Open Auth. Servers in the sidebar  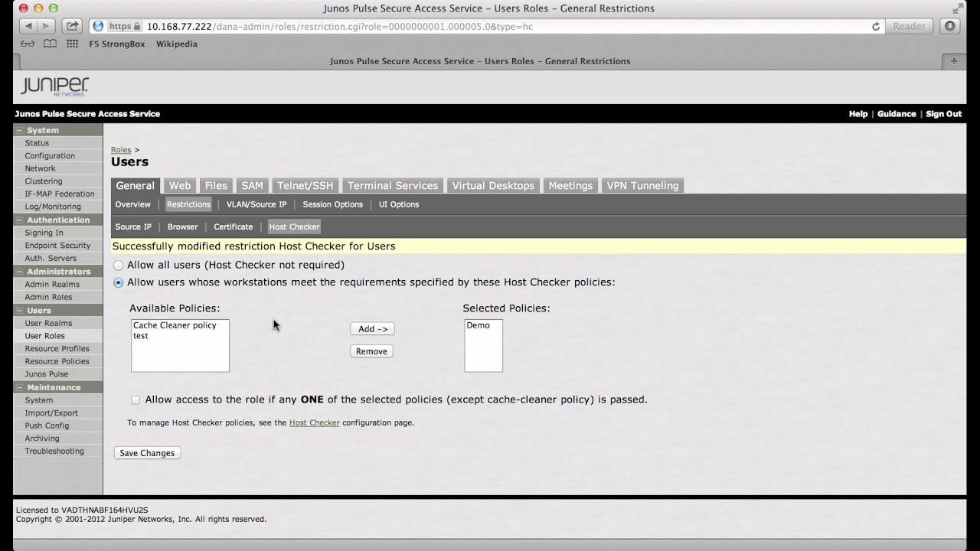click(50, 259)
